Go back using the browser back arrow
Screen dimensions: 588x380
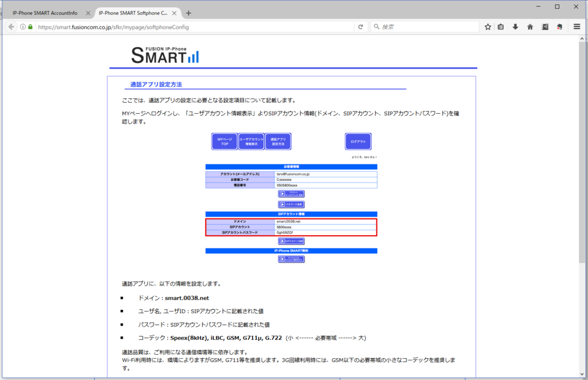(x=11, y=27)
